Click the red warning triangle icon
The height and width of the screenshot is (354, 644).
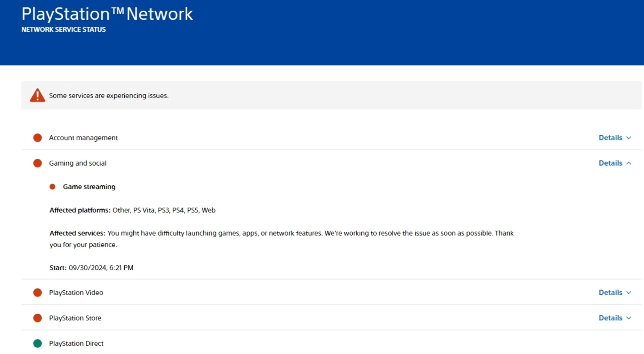[37, 95]
